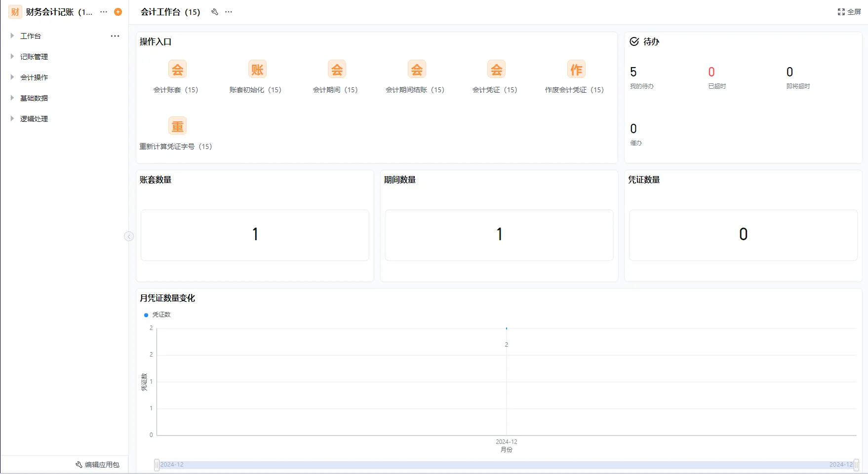Open the more options menu next to 工作台
868x474 pixels.
tap(115, 36)
